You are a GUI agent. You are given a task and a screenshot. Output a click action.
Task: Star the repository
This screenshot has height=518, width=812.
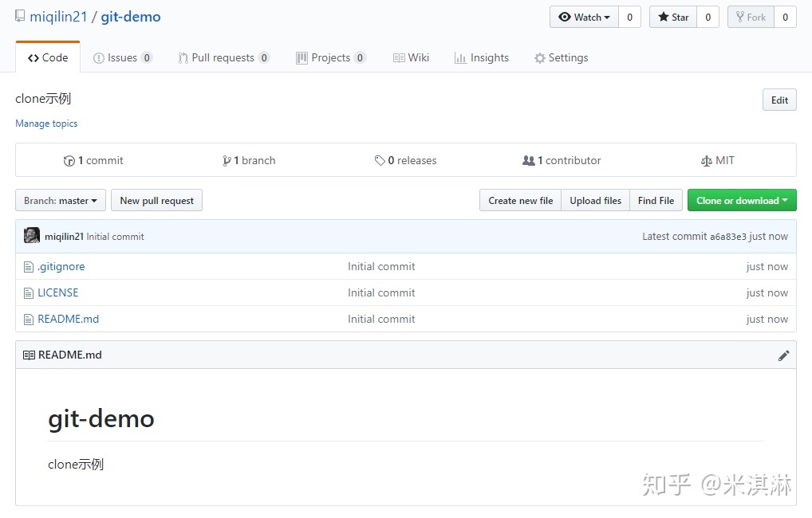[673, 17]
